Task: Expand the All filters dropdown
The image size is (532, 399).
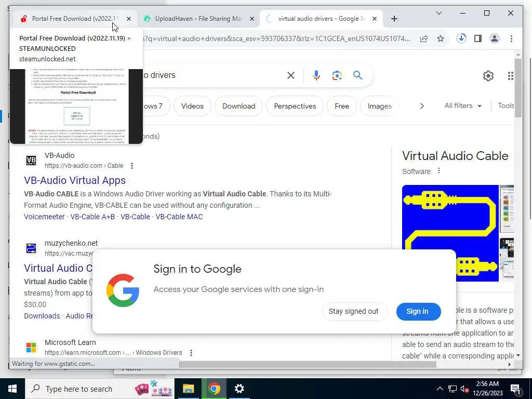Action: click(x=463, y=106)
